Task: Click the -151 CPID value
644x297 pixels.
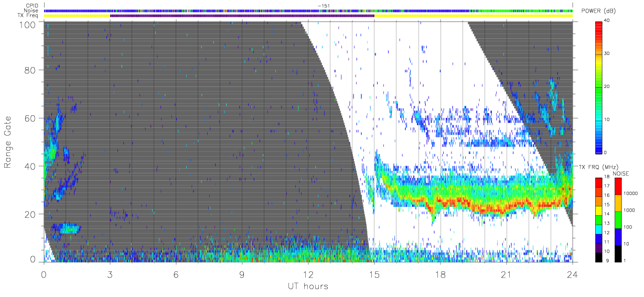Action: pos(323,6)
